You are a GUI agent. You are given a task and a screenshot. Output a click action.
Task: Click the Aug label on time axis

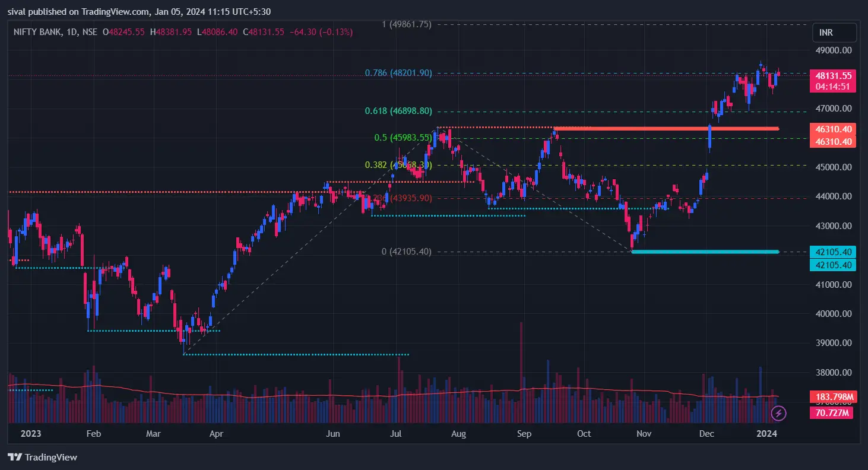pos(458,434)
